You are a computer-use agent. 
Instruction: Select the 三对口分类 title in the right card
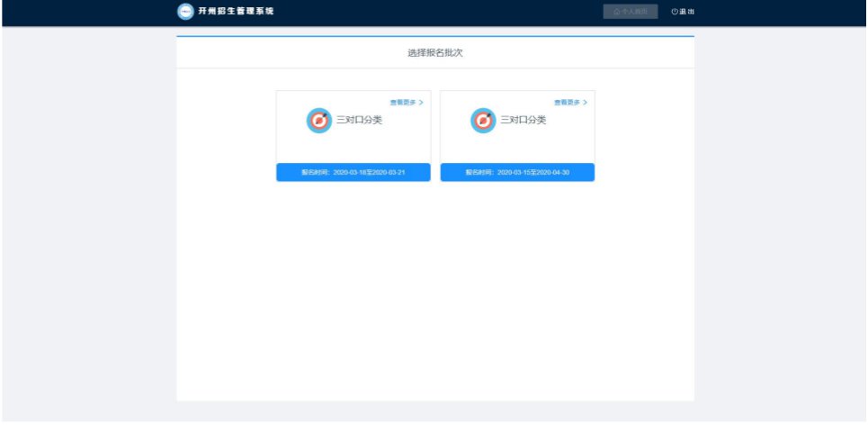coord(523,121)
